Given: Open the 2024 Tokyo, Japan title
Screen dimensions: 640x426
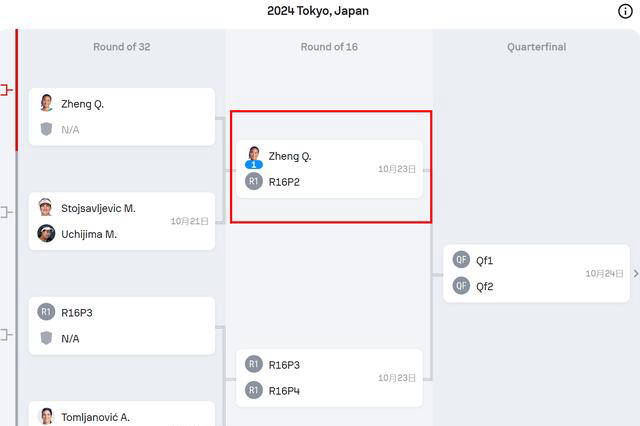Looking at the screenshot, I should (x=318, y=11).
